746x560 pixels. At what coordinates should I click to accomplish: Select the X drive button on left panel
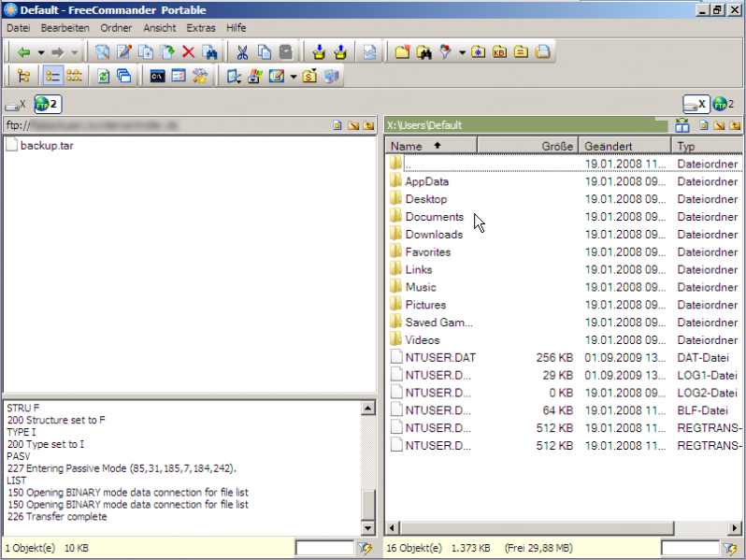(x=15, y=105)
